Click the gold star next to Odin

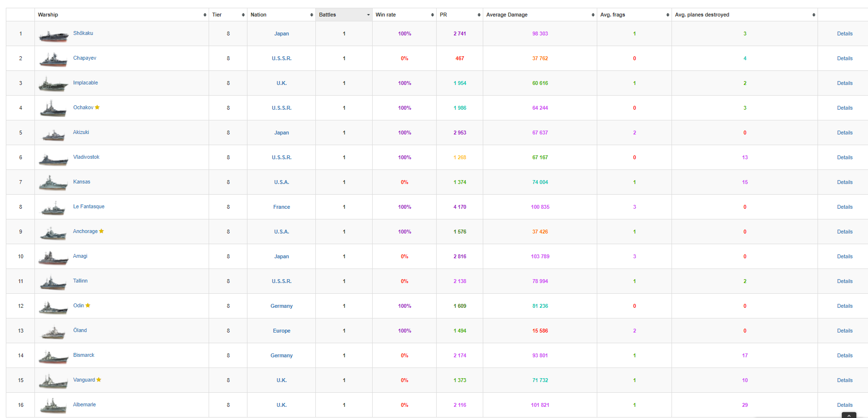[88, 305]
